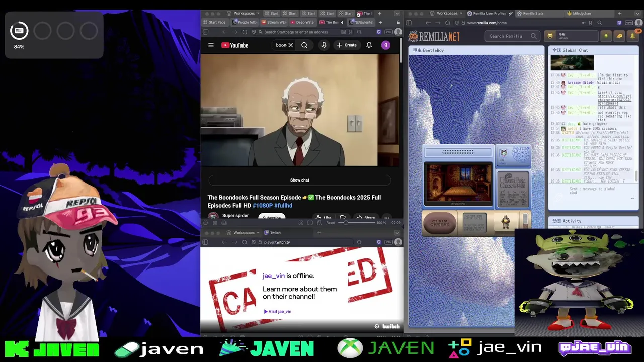Open YouTube notifications bell
Image resolution: width=644 pixels, height=362 pixels.
(369, 45)
